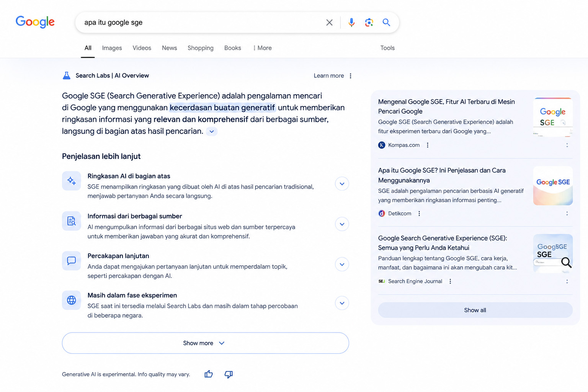
Task: Open Search Engine Journal thumbnail image
Action: coord(553,253)
